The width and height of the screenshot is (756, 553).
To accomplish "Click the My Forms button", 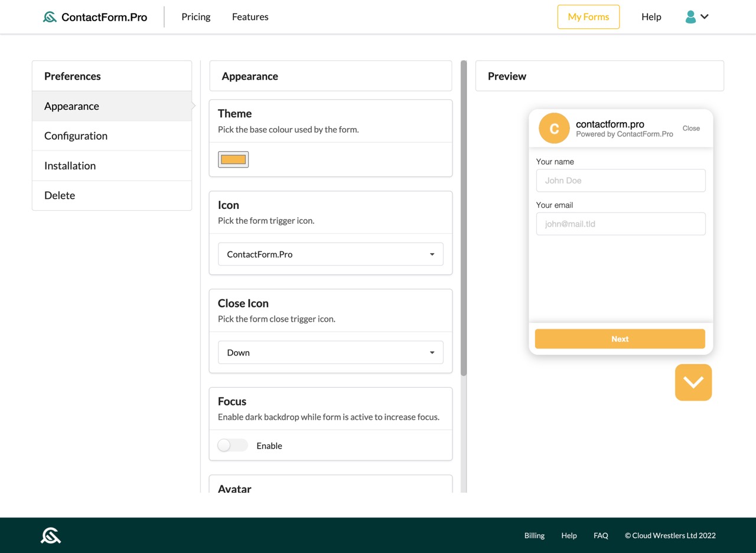I will [588, 17].
